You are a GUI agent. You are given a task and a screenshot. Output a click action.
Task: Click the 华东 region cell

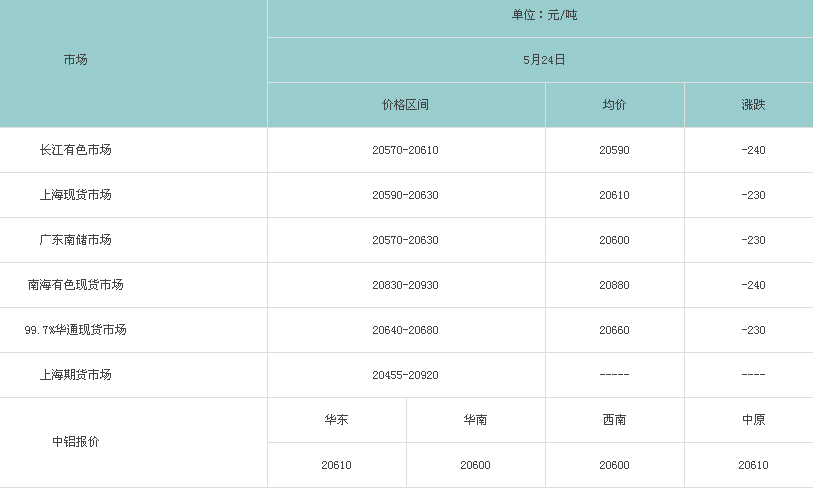pos(336,420)
